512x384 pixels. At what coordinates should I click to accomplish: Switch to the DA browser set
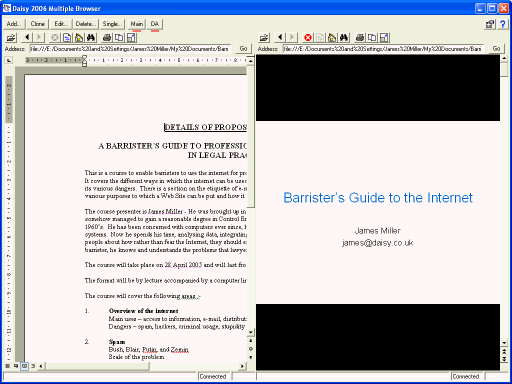click(x=155, y=24)
